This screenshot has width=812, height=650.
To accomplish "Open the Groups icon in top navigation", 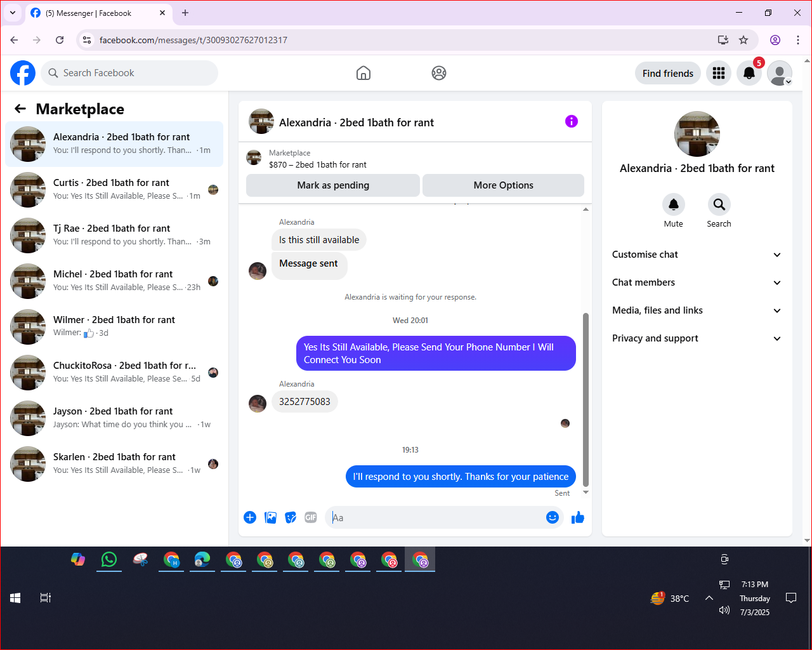I will tap(439, 73).
